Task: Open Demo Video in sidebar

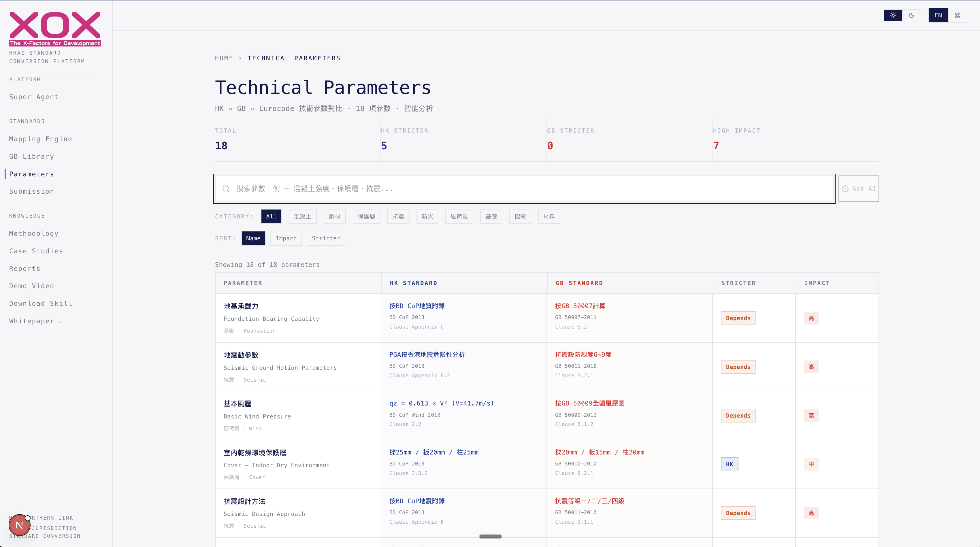Action: pos(32,286)
